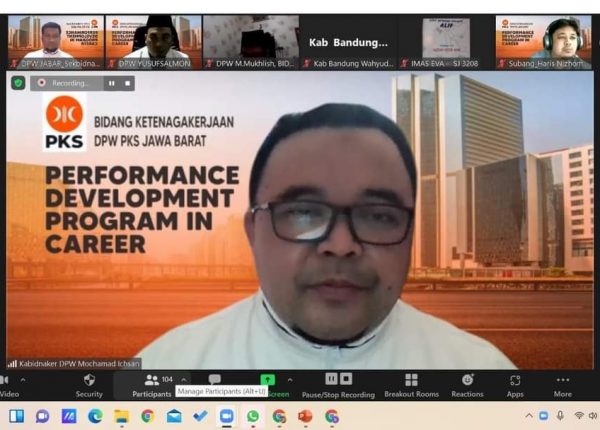Viewport: 600px width, 430px height.
Task: Open Breakout Rooms
Action: [x=411, y=386]
